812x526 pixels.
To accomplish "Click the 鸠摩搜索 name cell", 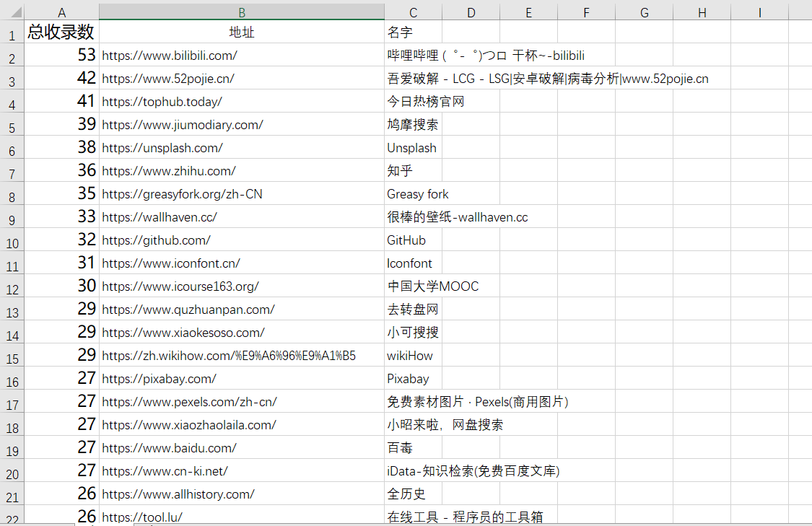I will click(414, 124).
